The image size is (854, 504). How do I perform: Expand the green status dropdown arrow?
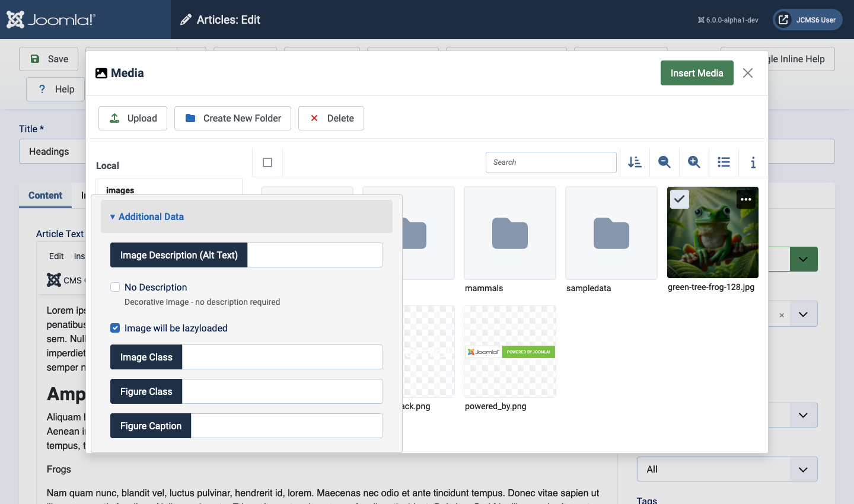point(803,260)
